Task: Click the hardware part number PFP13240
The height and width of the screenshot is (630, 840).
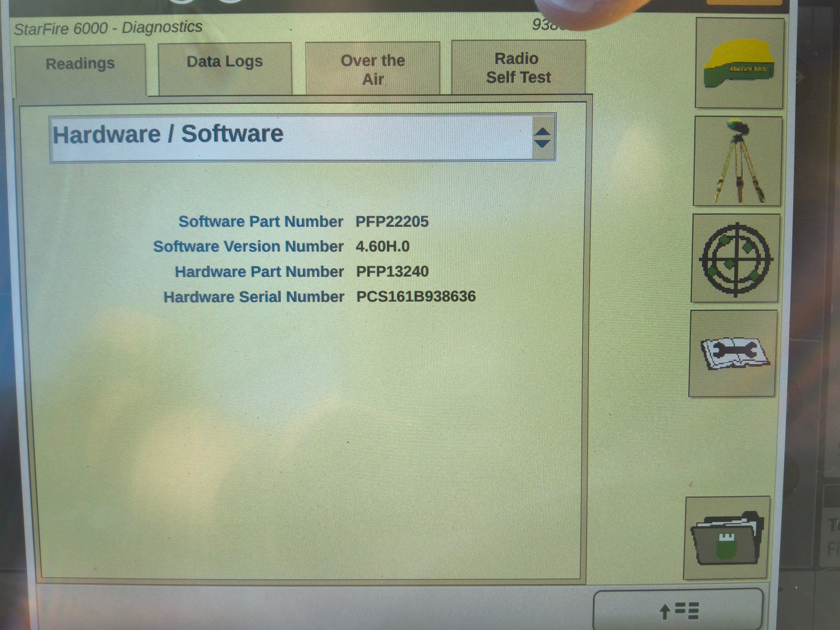Action: (392, 271)
